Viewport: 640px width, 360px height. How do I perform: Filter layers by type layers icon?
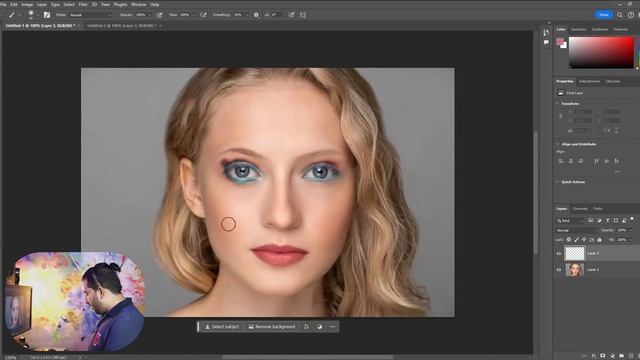[607, 220]
